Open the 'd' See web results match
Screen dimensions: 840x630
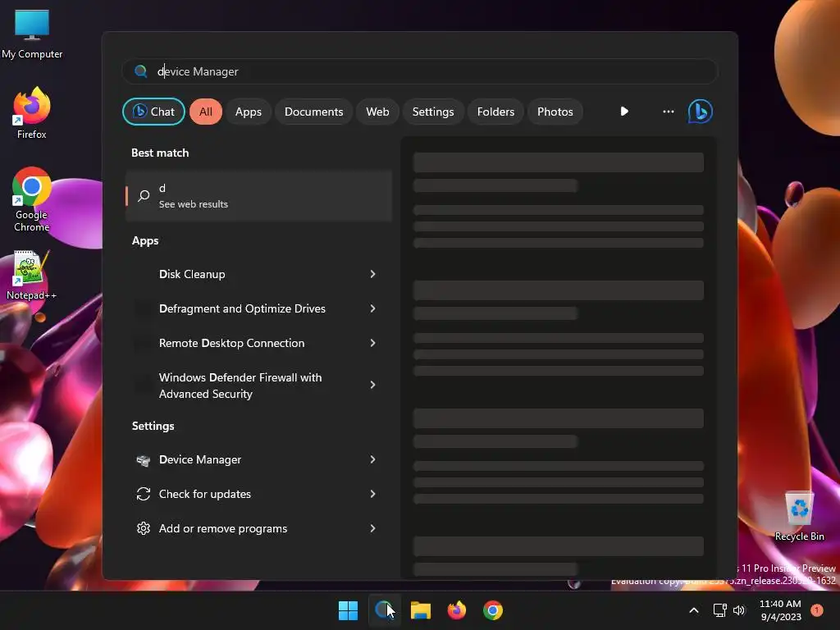tap(258, 196)
